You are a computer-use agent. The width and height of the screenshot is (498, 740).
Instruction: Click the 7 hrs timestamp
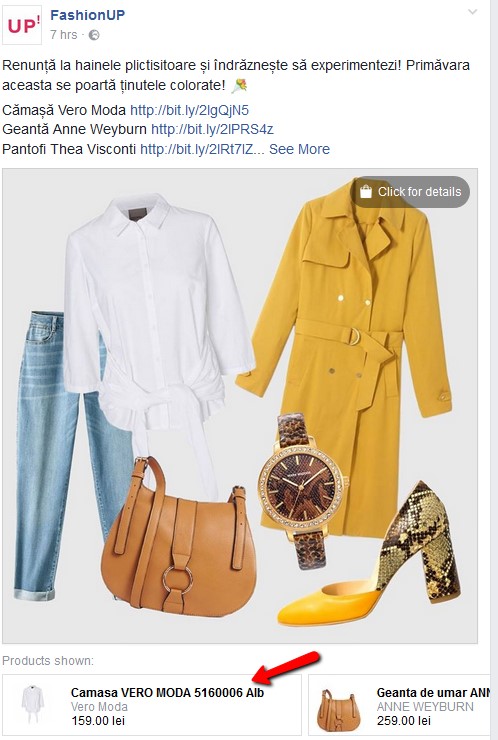coord(64,35)
